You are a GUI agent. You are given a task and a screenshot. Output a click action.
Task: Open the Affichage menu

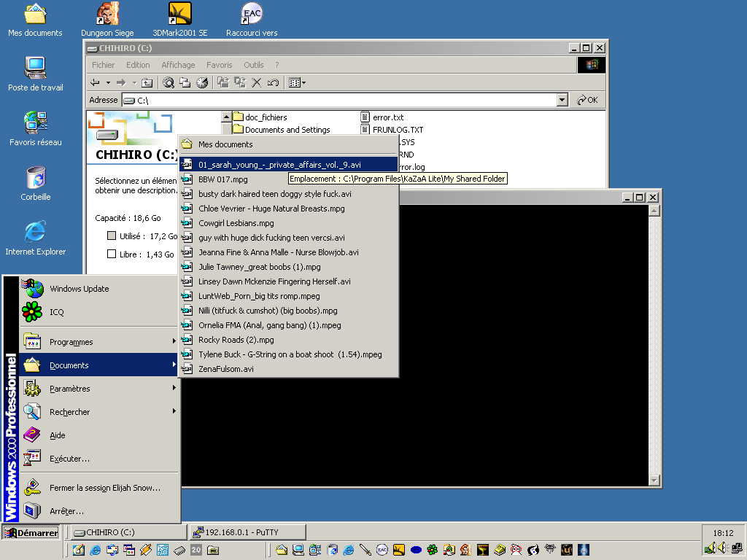[x=178, y=65]
